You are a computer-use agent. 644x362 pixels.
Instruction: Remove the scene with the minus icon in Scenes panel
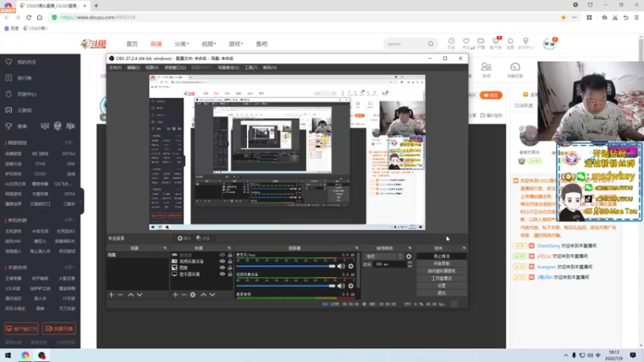pos(120,294)
